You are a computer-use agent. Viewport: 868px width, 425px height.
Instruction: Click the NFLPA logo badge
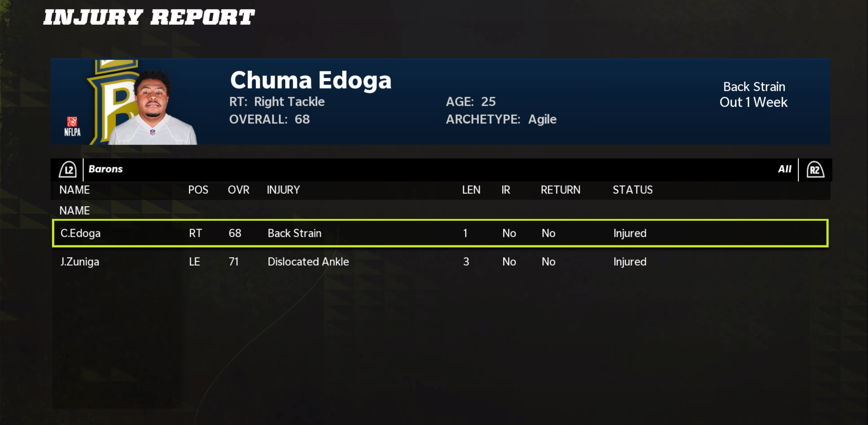72,126
